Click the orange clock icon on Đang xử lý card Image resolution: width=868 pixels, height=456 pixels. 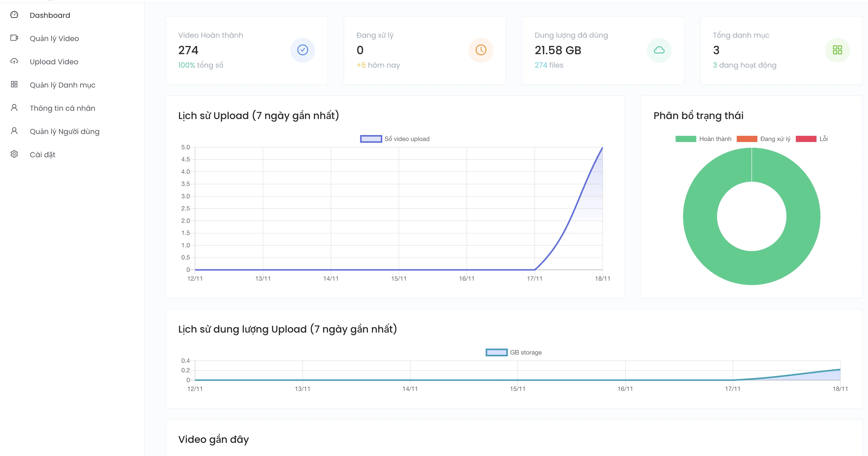tap(481, 50)
